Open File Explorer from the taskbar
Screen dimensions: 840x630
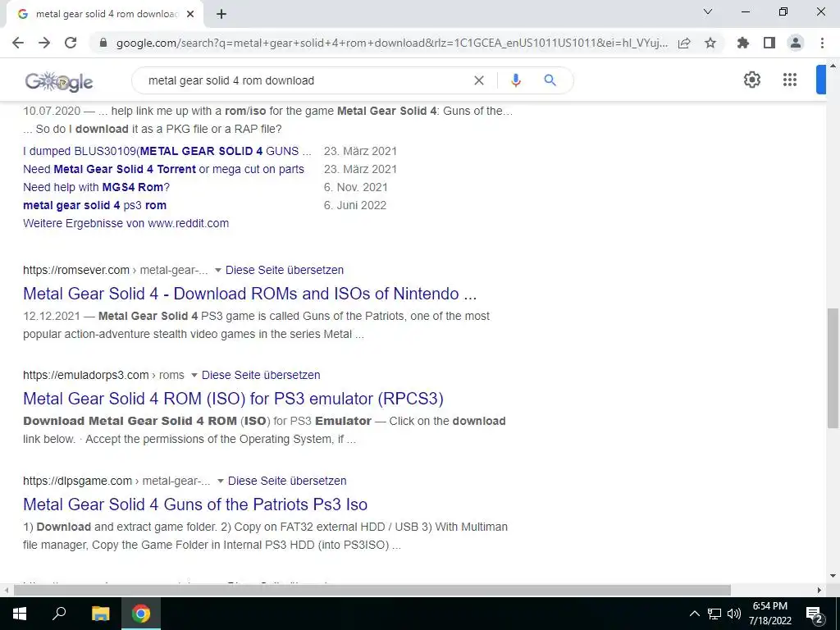coord(100,614)
